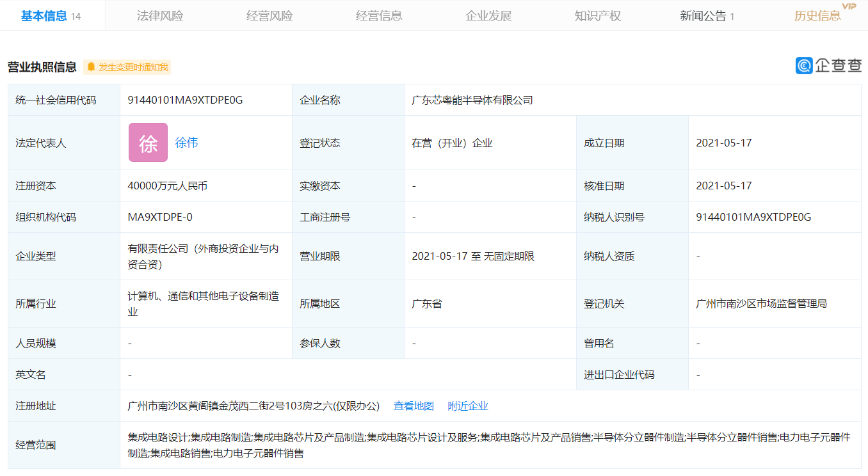The height and width of the screenshot is (476, 868).
Task: Select the 所属地区 label cell
Action: 348,303
